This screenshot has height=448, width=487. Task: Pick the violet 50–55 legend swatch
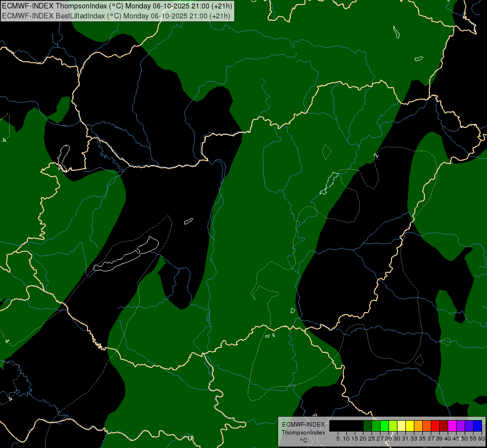tap(469, 426)
